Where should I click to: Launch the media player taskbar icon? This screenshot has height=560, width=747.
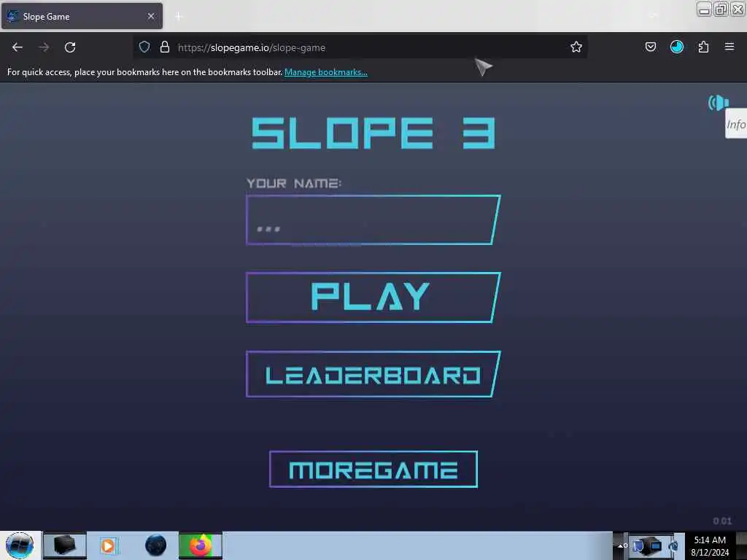tap(108, 545)
